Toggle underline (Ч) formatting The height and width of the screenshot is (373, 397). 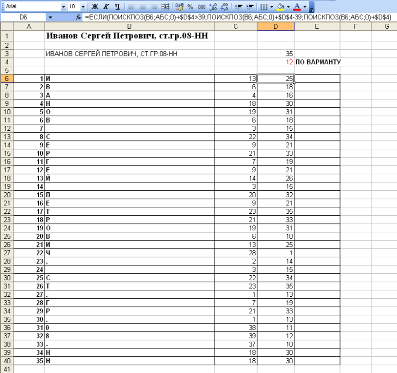point(117,7)
